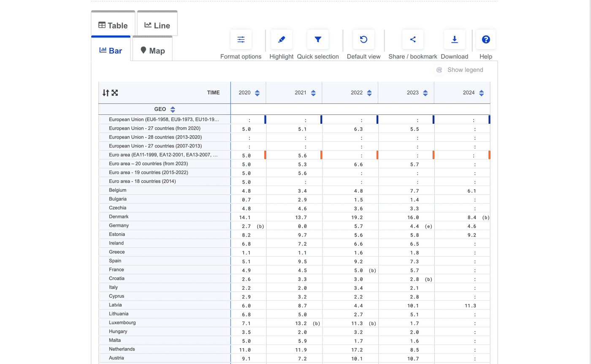
Task: Open the Help menu
Action: coord(486,40)
